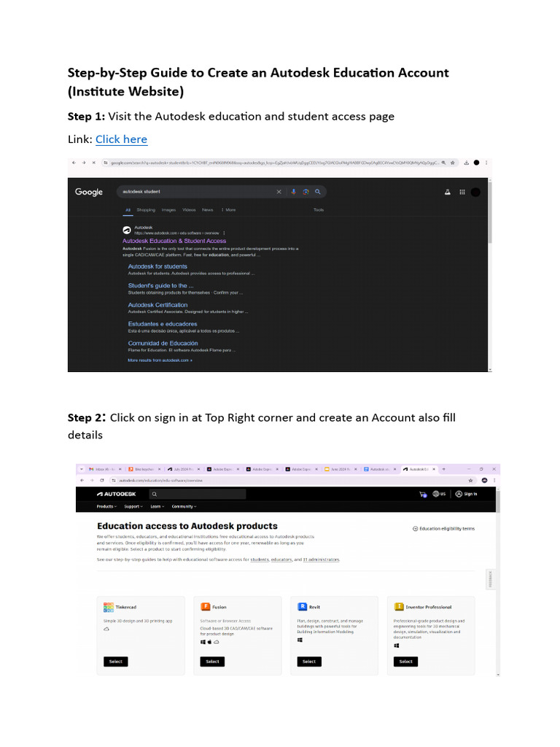Click the Fusion product icon

pyautogui.click(x=205, y=606)
